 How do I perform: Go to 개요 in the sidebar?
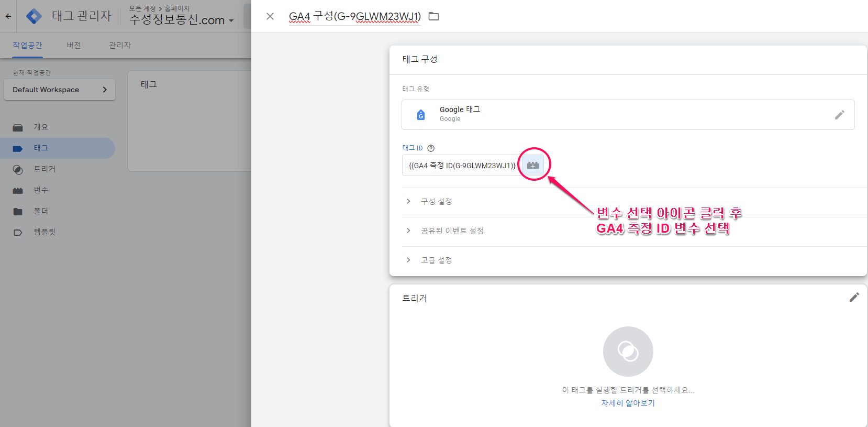(41, 127)
